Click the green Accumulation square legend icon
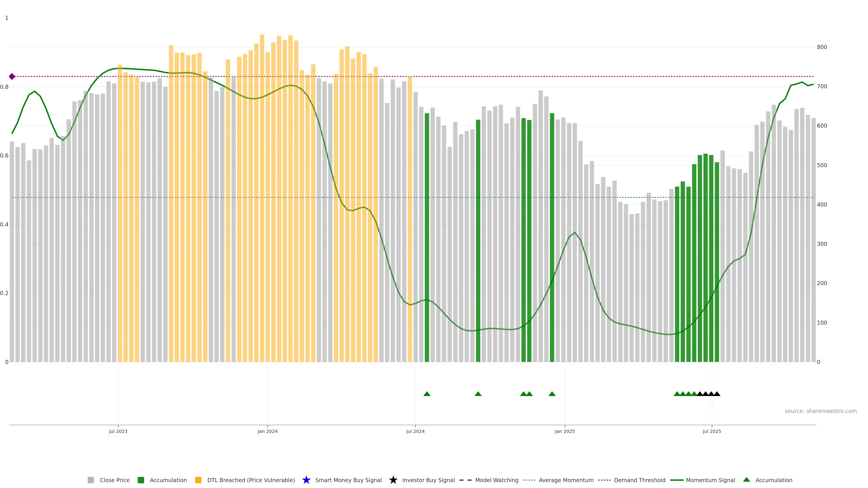 tap(141, 480)
